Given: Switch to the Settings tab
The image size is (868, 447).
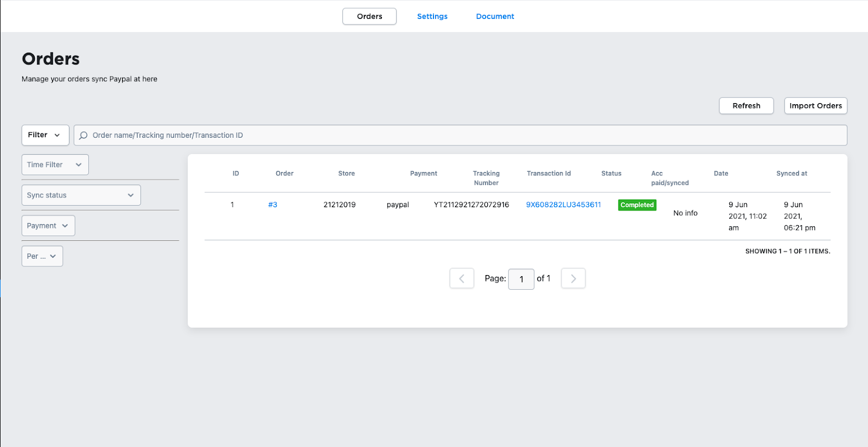Looking at the screenshot, I should tap(432, 16).
